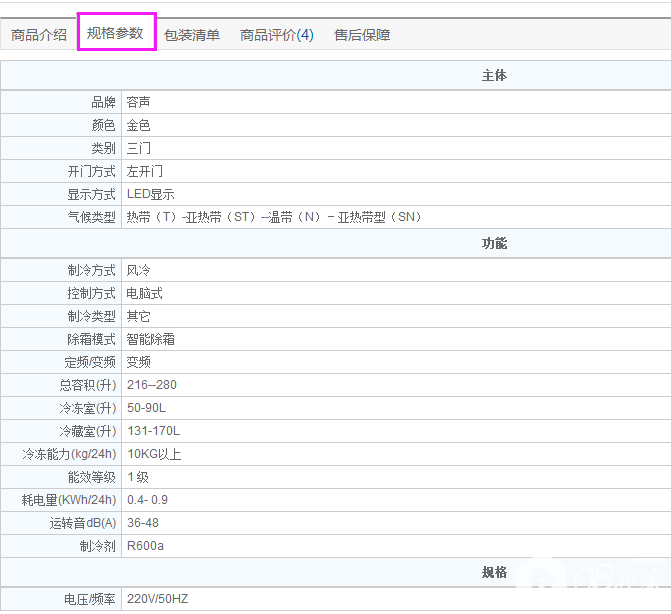Select the voltage value 220V/50HZ

pos(158,599)
